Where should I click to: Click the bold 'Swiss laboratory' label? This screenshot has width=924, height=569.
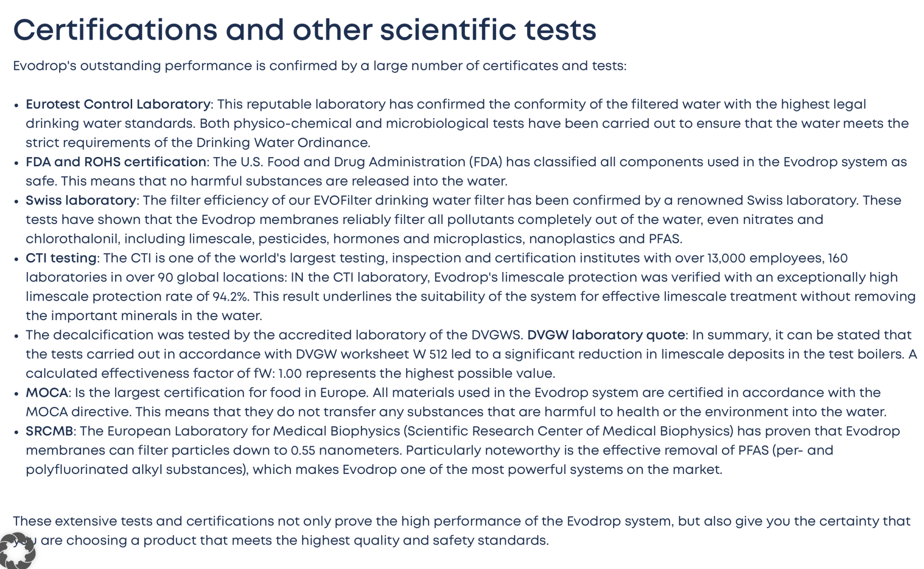tap(81, 200)
